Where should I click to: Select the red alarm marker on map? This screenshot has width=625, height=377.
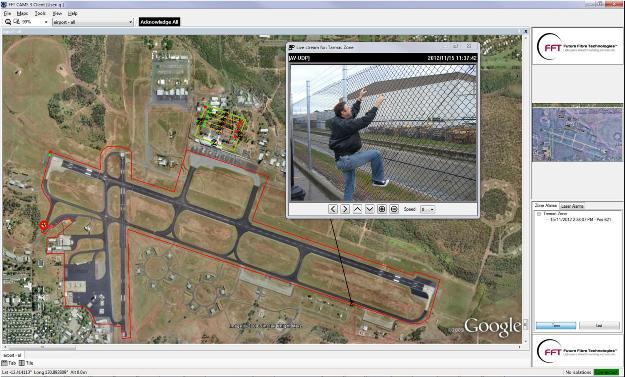pos(44,225)
